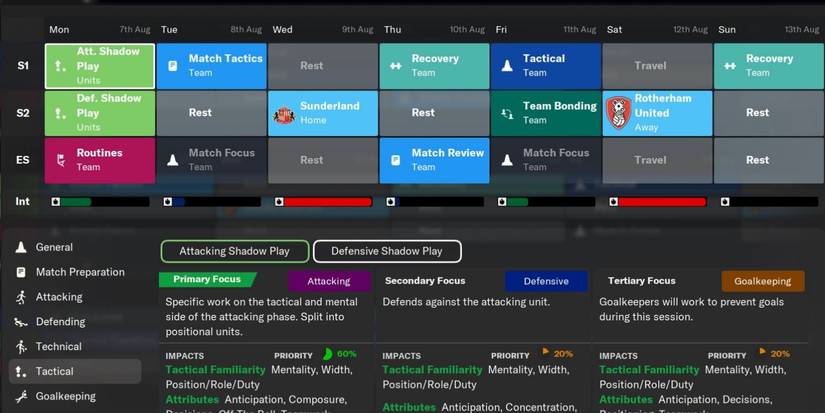Screen dimensions: 825x413
Task: Select Att. Shadow Play session on Monday
Action: click(100, 66)
